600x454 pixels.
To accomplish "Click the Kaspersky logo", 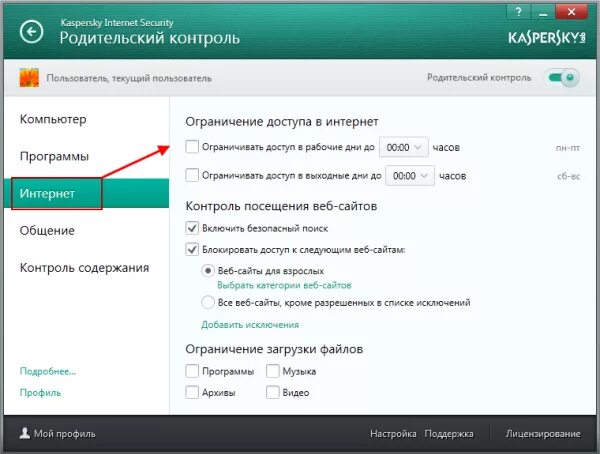I will (x=547, y=38).
